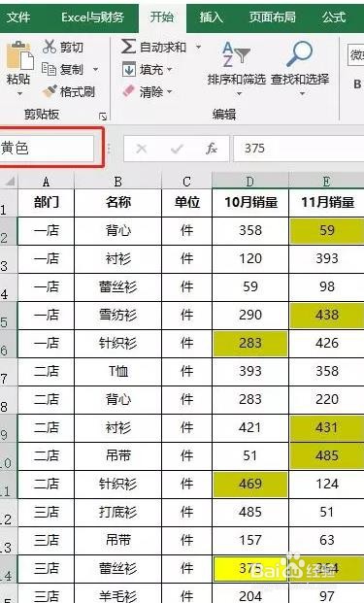Click the AutoSum (自动求和) sigma icon
Screen dimensions: 364x603
(128, 47)
